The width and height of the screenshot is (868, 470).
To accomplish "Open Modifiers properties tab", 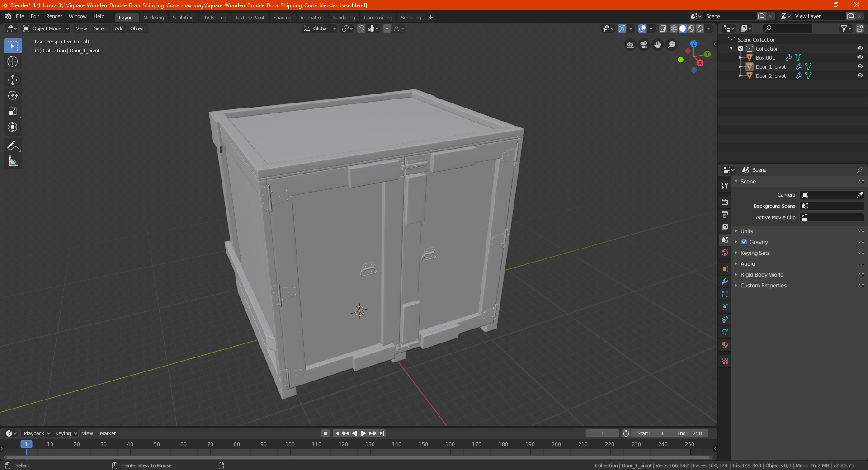I will coord(725,282).
